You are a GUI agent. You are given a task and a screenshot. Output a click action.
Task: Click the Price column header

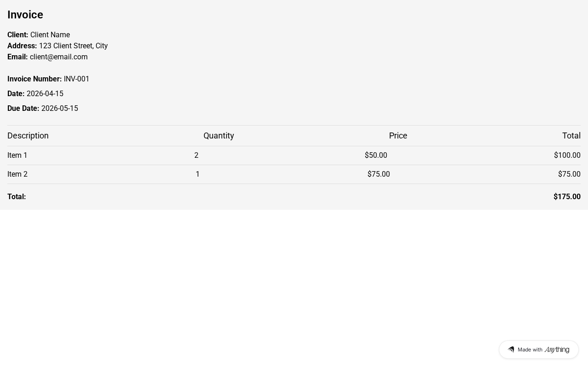(398, 136)
